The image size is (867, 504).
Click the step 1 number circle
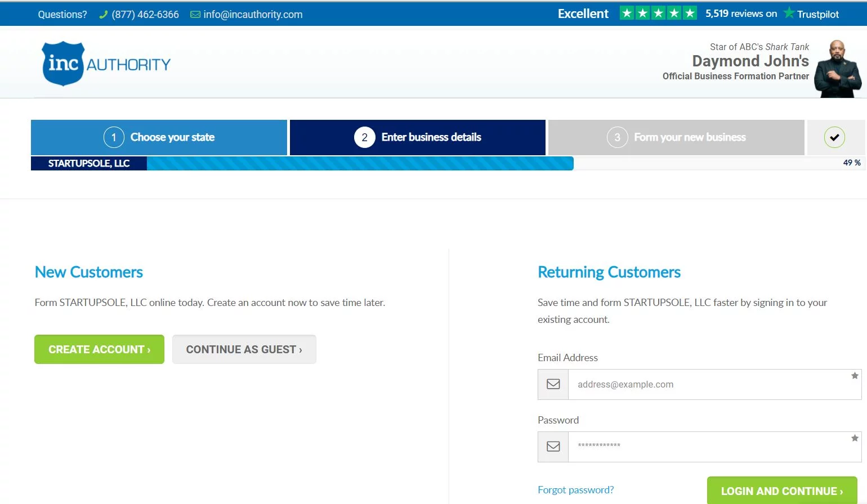(114, 137)
